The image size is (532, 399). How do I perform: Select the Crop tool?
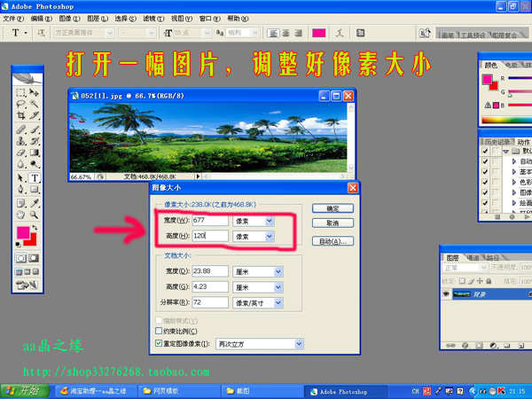21,115
